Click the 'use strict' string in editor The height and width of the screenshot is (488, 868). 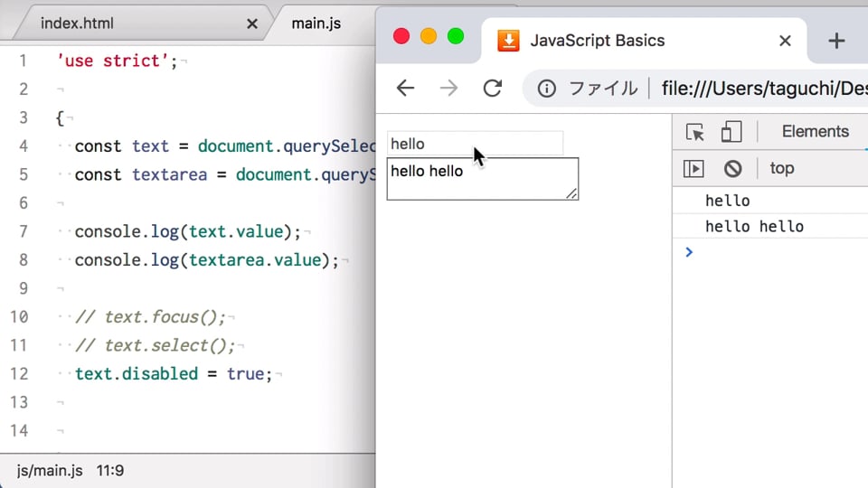click(112, 61)
